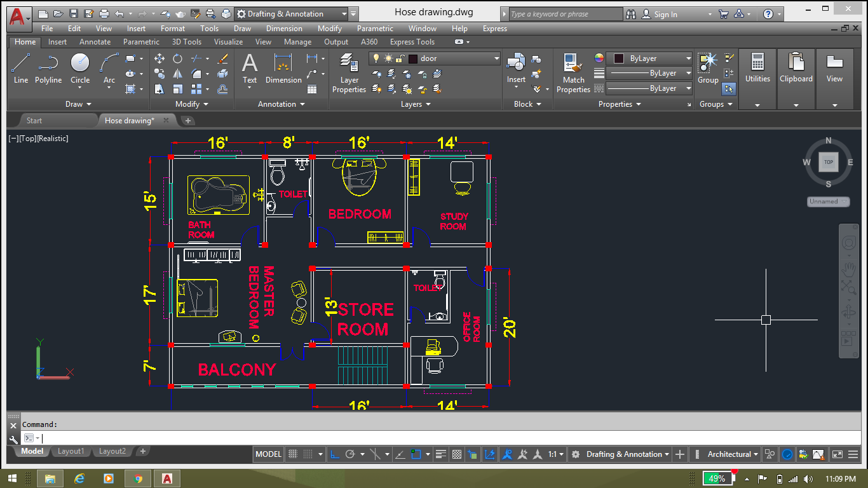Viewport: 868px width, 488px height.
Task: Select the Line tool
Action: click(x=20, y=67)
